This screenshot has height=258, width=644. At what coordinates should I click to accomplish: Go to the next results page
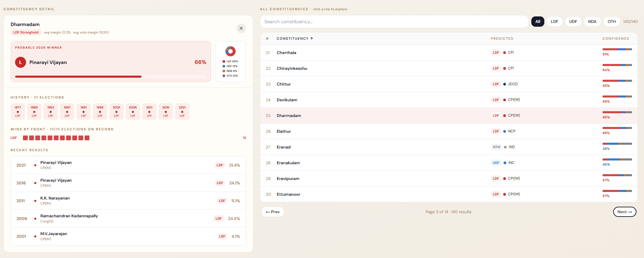pos(624,212)
